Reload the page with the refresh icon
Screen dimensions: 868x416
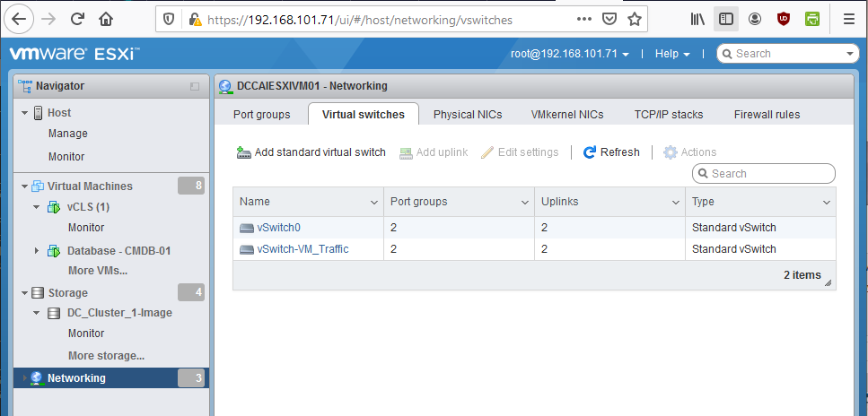click(77, 20)
